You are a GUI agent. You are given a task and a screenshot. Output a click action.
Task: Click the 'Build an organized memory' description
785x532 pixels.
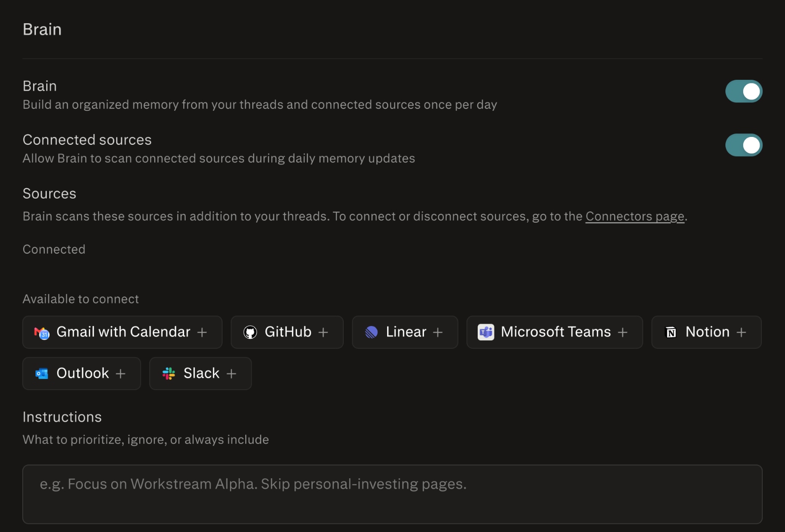[260, 104]
